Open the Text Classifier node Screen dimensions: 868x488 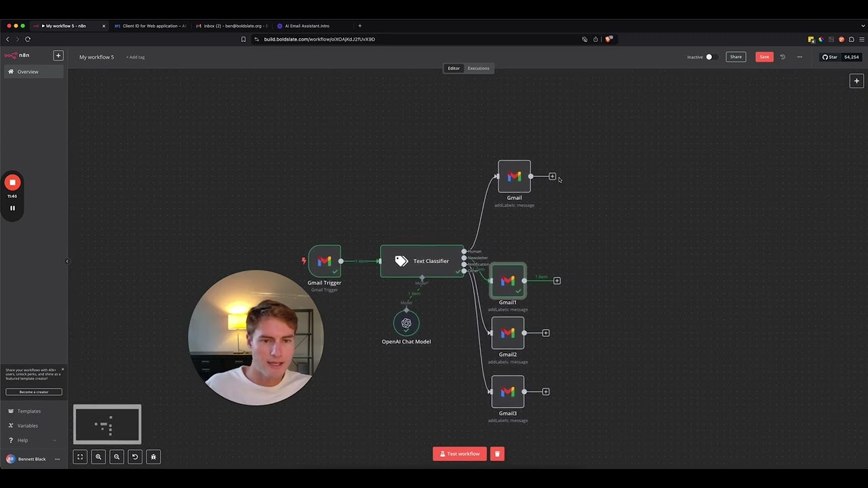(x=422, y=261)
